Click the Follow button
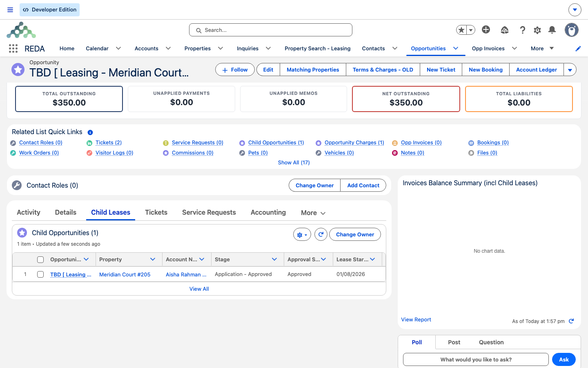Image resolution: width=588 pixels, height=368 pixels. (235, 70)
